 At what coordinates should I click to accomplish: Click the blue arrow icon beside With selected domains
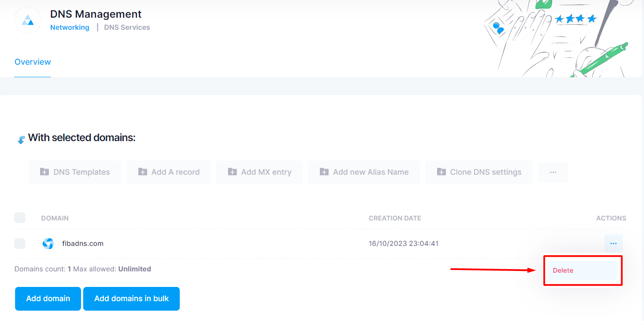coord(21,140)
